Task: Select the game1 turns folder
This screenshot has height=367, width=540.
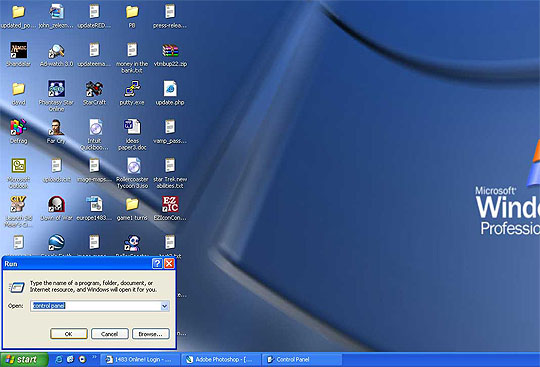Action: (x=132, y=204)
